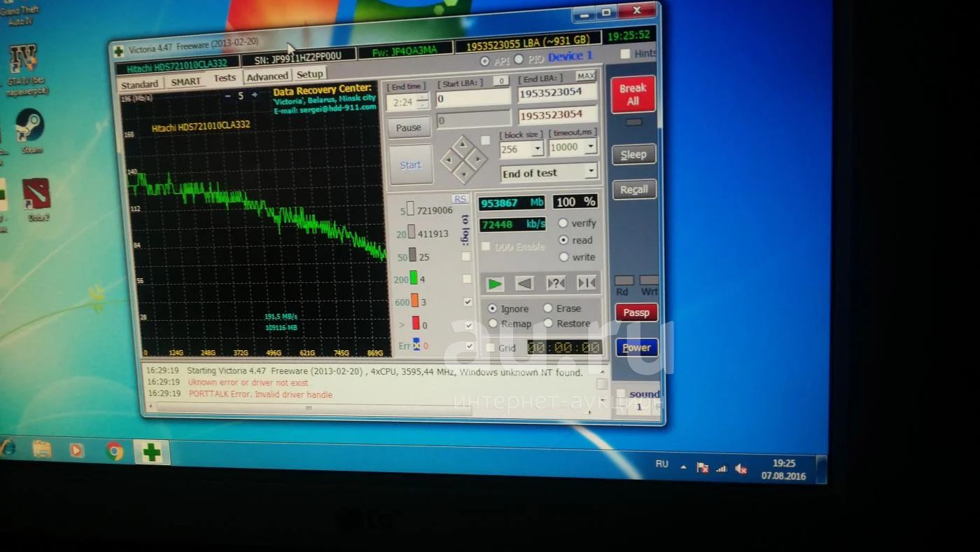This screenshot has height=552, width=980.
Task: Click the Break All button
Action: click(x=633, y=95)
